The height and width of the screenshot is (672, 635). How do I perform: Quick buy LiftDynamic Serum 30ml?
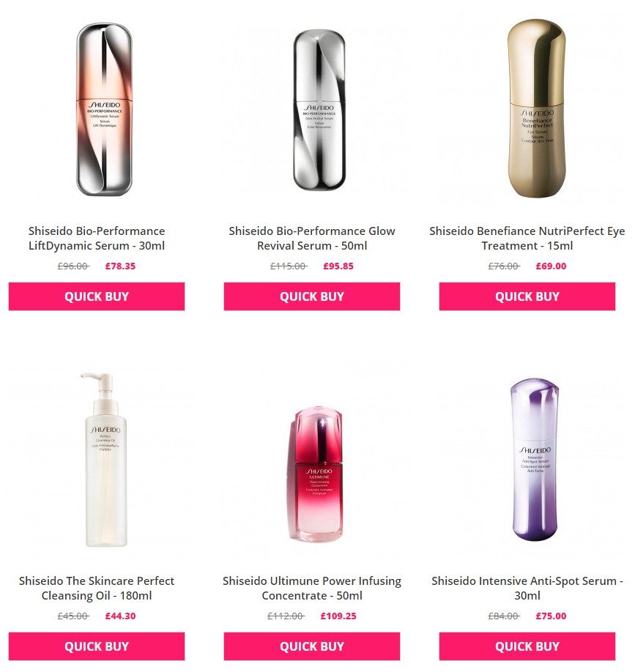[97, 296]
